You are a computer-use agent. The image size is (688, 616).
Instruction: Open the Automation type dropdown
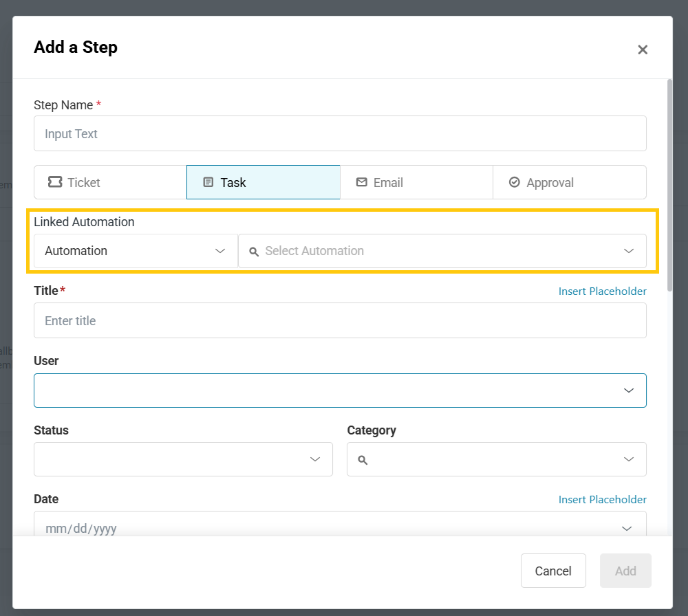[x=136, y=251]
